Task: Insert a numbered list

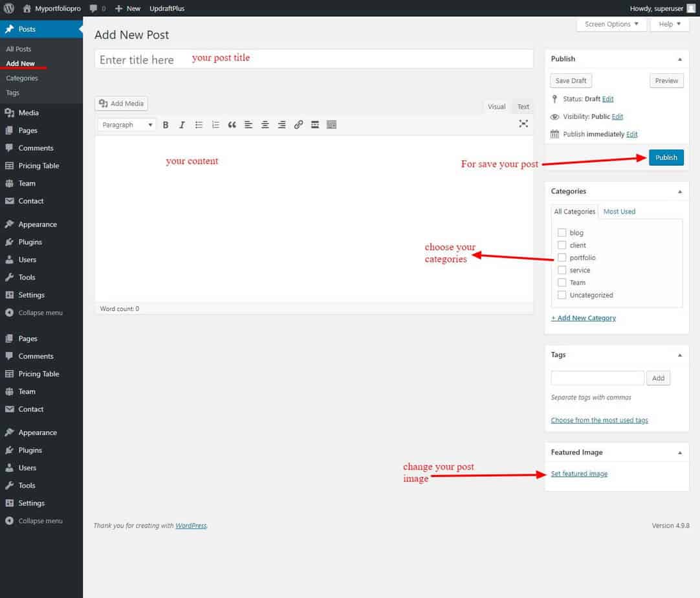Action: tap(215, 125)
